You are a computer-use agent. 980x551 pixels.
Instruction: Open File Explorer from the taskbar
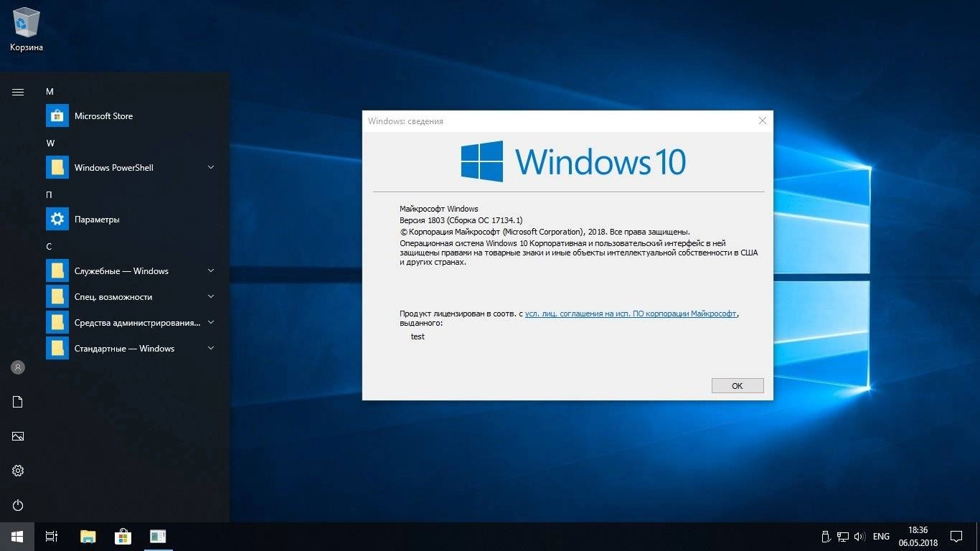click(88, 537)
